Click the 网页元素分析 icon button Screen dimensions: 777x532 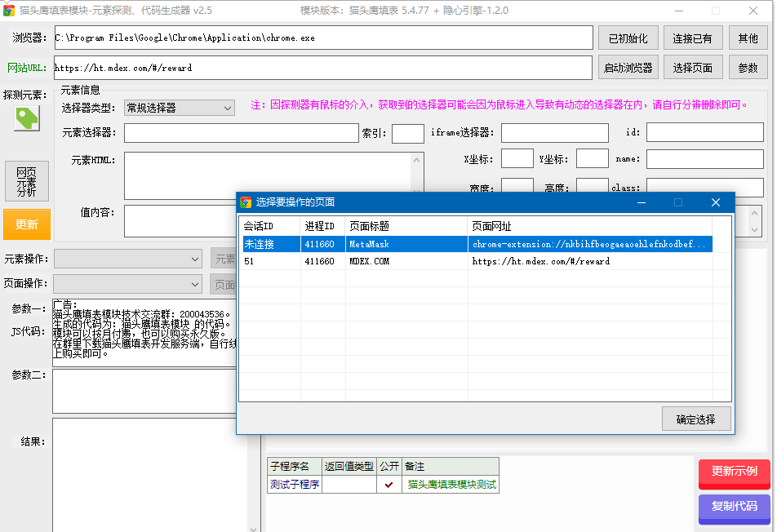point(26,181)
